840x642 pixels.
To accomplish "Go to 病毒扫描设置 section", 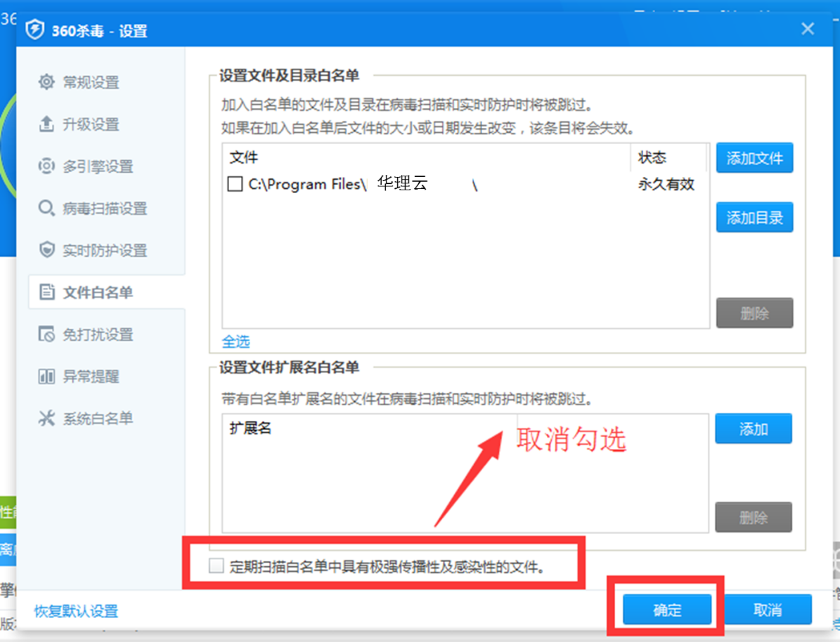I will point(106,208).
